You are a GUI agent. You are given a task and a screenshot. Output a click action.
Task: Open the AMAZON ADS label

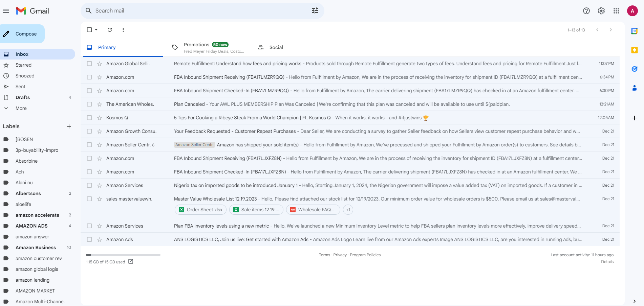pos(31,226)
